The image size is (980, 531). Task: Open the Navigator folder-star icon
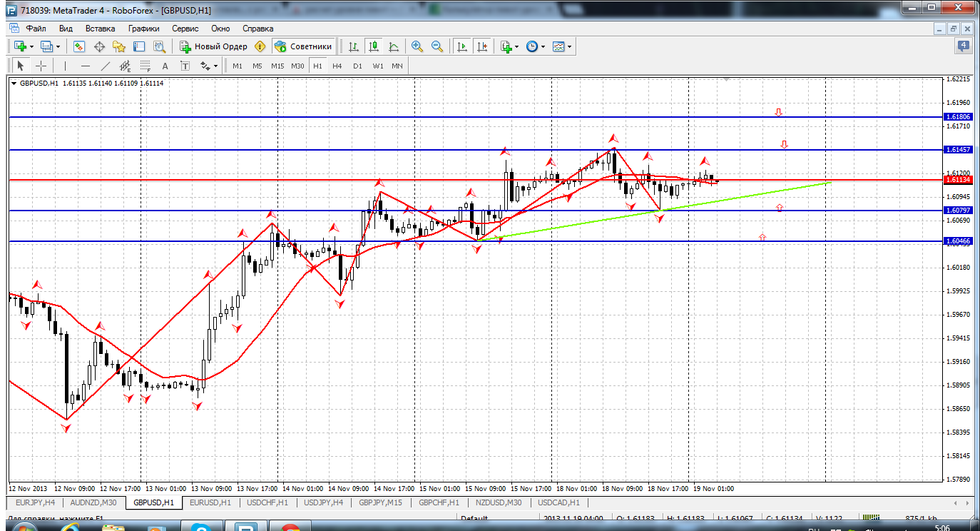[x=119, y=46]
